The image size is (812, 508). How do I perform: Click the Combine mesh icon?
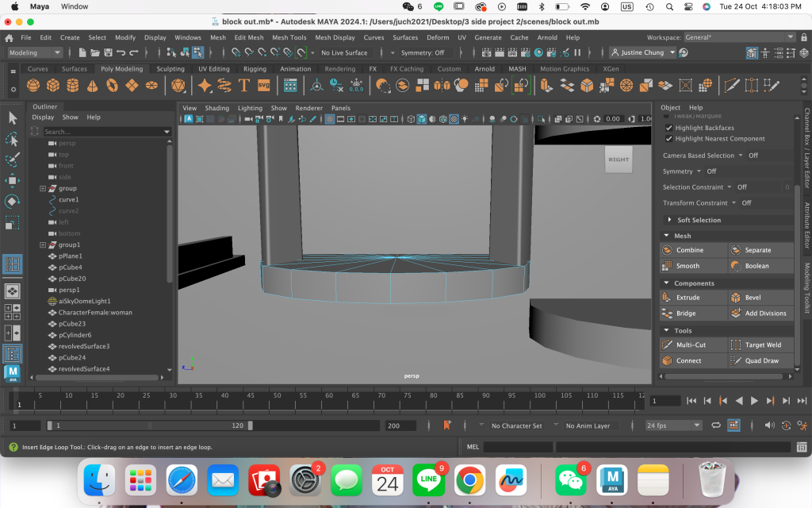tap(668, 250)
